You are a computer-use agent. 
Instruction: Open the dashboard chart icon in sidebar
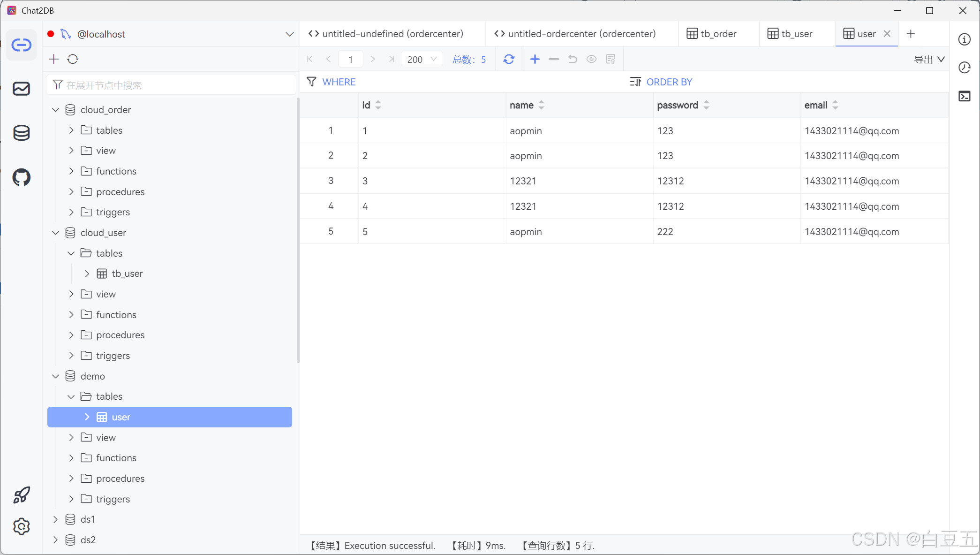click(22, 89)
